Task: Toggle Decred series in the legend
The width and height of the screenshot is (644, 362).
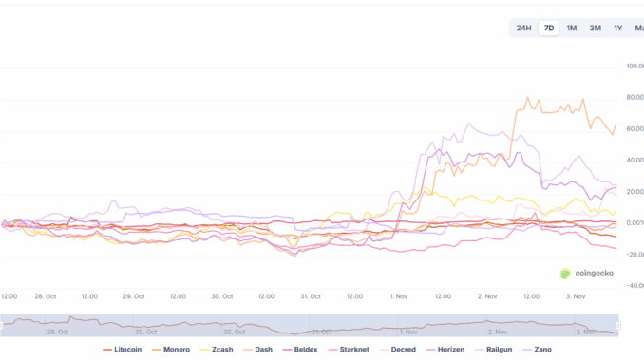Action: coord(398,350)
